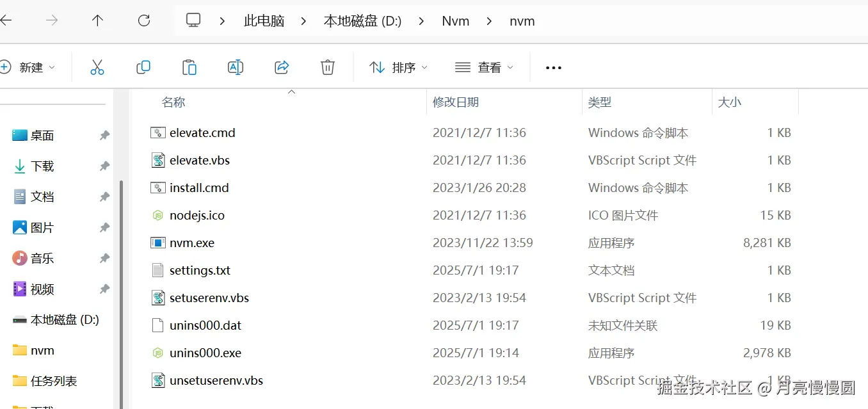Click the Copy icon in the toolbar
Screen dimensions: 868x409
[143, 67]
